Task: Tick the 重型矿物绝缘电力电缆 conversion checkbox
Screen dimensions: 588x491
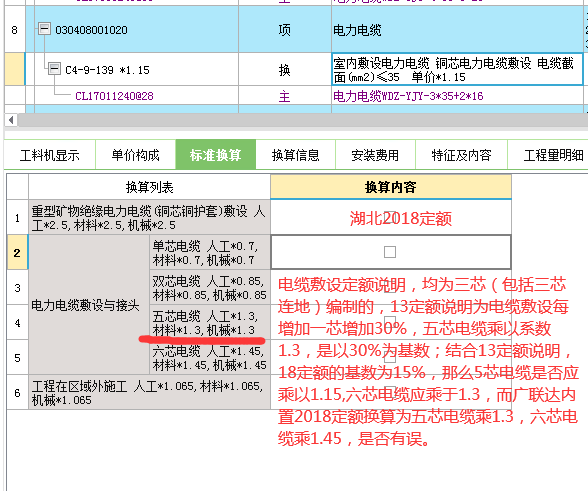Action: coord(390,218)
